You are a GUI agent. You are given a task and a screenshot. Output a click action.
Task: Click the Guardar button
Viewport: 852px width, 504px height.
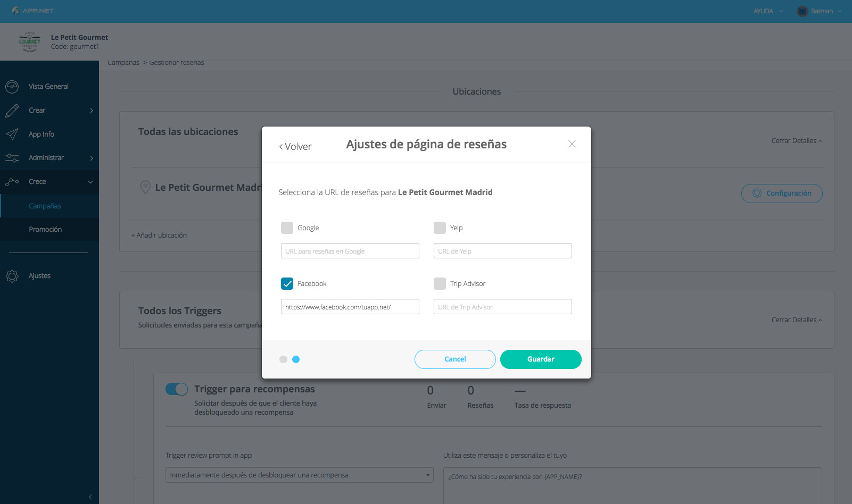coord(541,359)
